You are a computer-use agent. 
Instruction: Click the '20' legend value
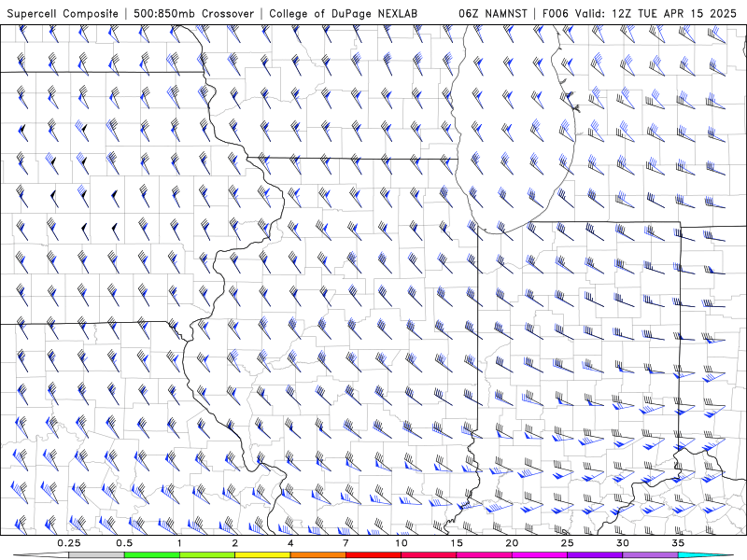512,543
